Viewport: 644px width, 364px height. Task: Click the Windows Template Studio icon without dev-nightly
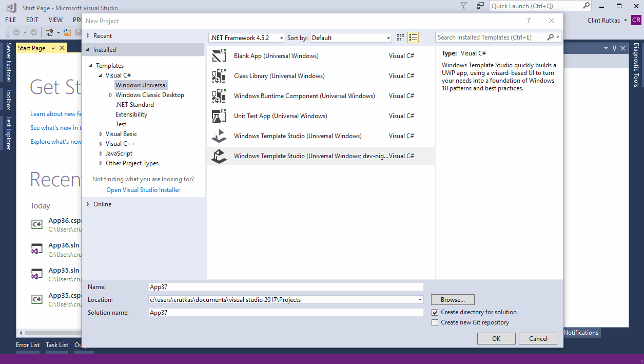(219, 136)
